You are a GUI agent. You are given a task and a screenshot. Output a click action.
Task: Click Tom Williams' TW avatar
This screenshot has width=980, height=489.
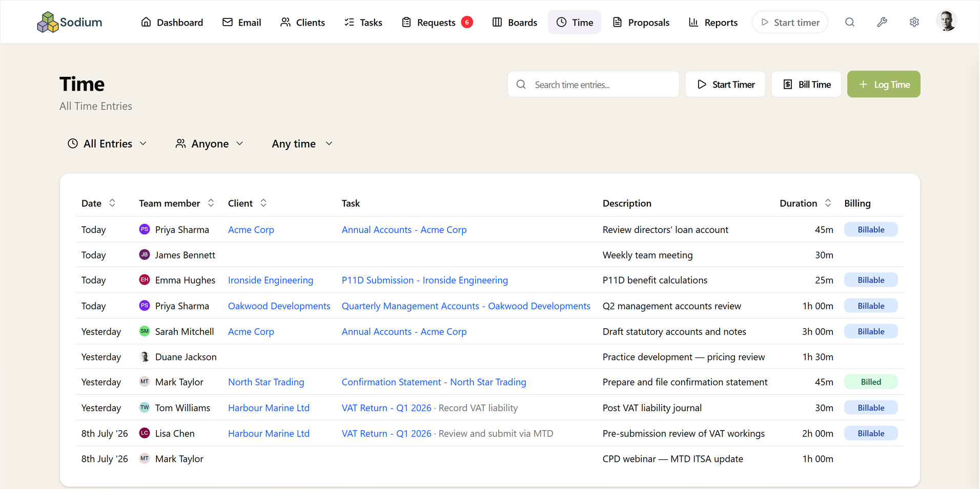tap(145, 408)
